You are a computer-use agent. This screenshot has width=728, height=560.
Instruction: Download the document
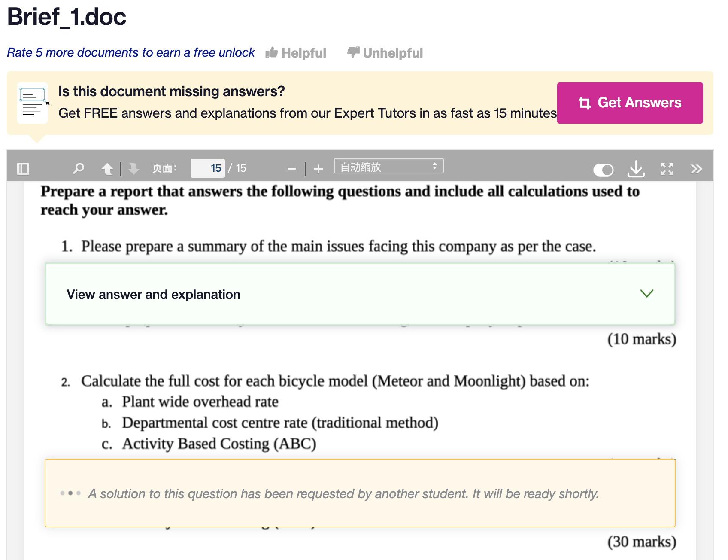[x=636, y=169]
